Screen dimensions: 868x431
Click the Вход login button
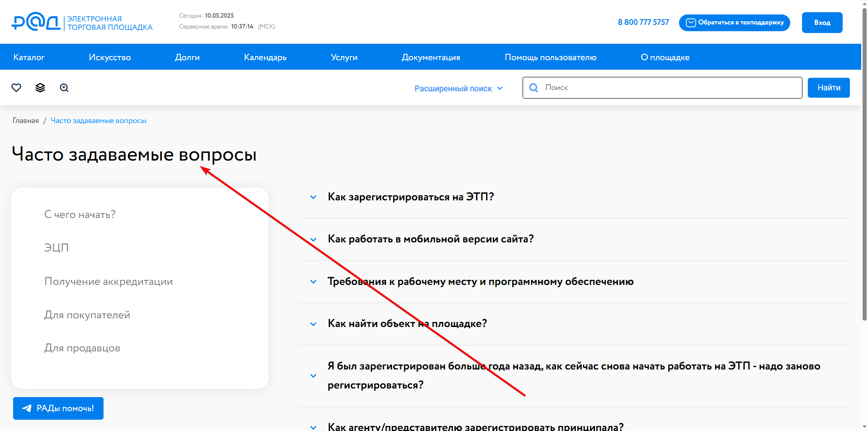[822, 23]
